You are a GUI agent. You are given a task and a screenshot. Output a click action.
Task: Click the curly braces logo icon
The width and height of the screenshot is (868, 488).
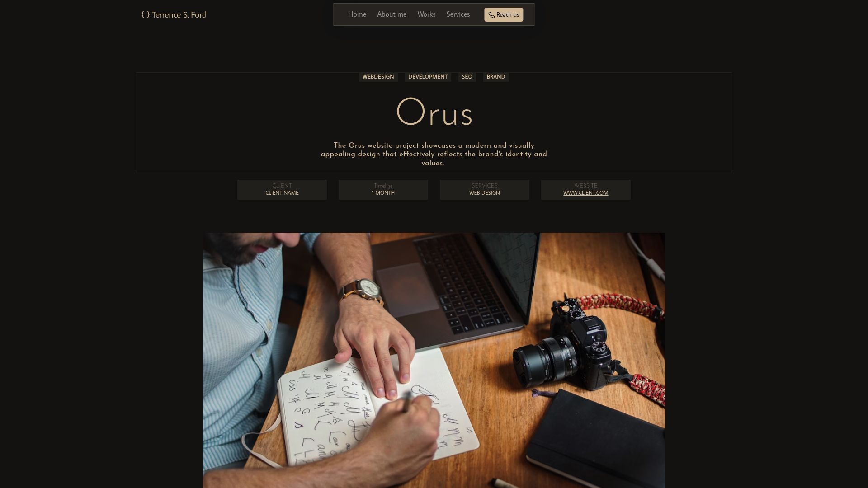145,14
